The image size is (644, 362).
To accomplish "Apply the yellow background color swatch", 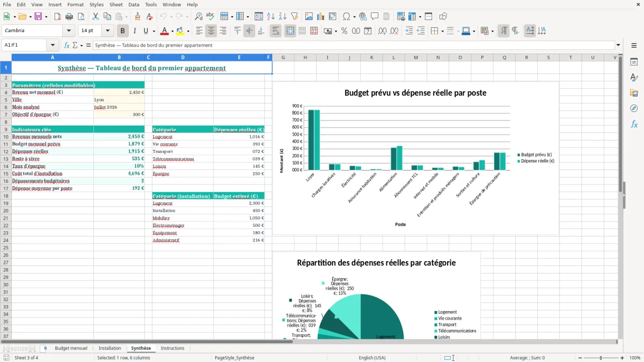I will 180,31.
